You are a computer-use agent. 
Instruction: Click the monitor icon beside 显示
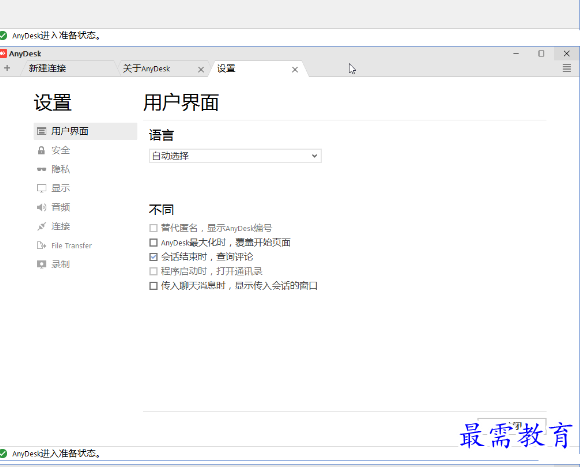(42, 188)
